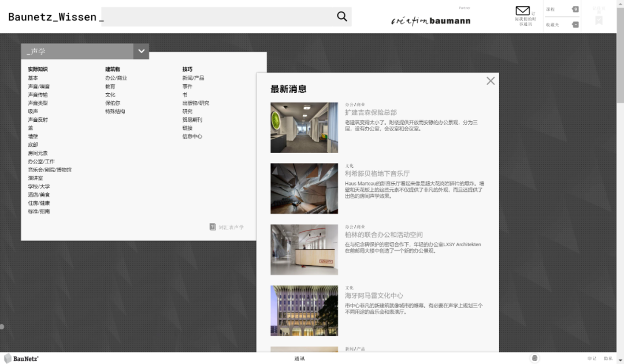Click the search magnifier icon
This screenshot has height=364, width=624.
tap(342, 16)
